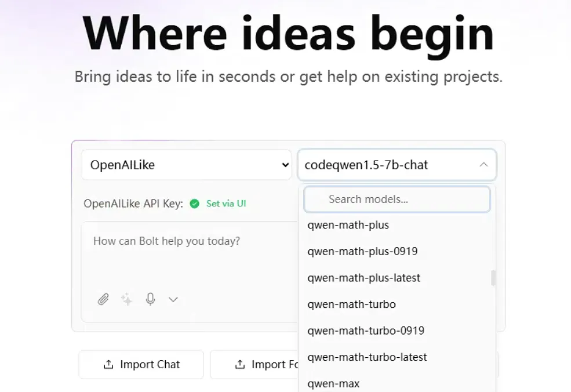This screenshot has height=392, width=571.
Task: Click the microphone voice input icon
Action: (x=150, y=299)
